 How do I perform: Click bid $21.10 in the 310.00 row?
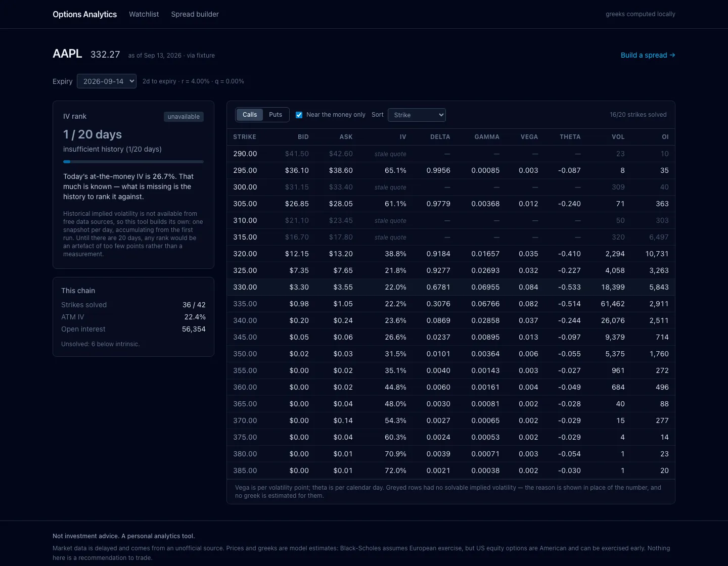tap(297, 220)
